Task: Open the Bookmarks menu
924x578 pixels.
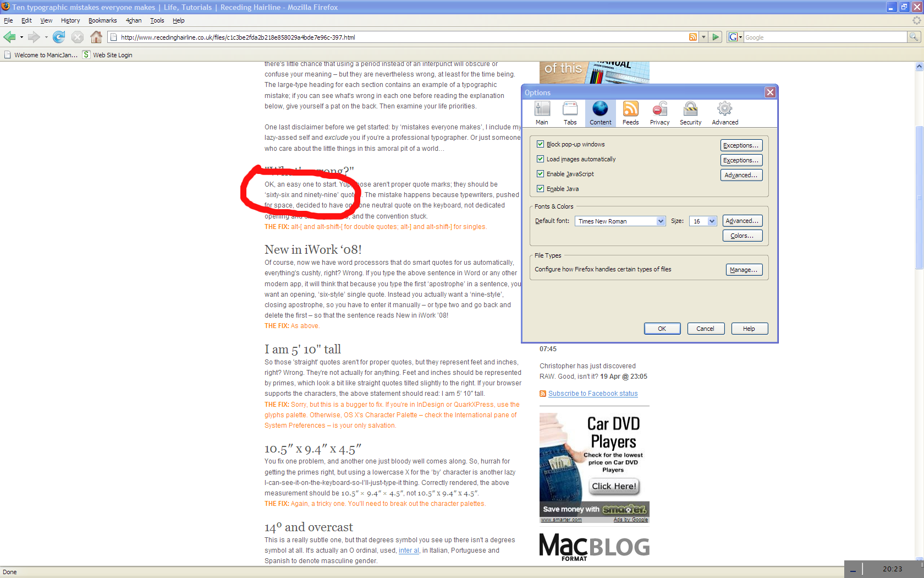Action: 103,20
